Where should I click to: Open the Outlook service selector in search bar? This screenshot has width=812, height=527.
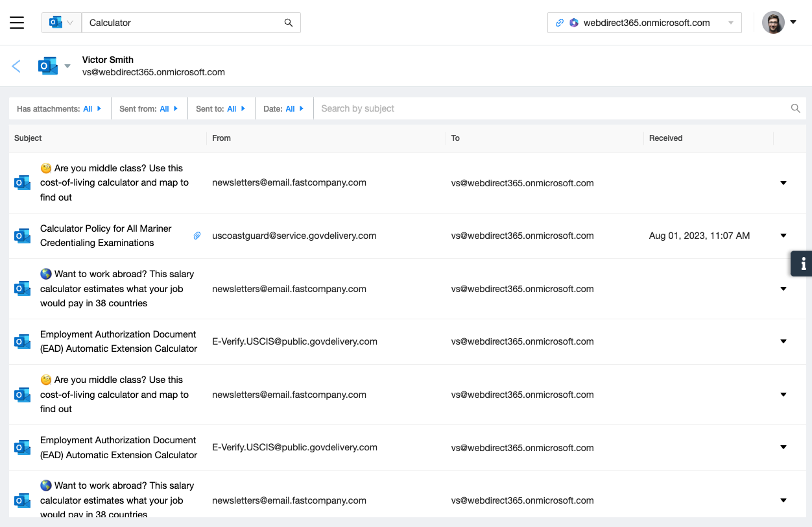click(x=61, y=23)
